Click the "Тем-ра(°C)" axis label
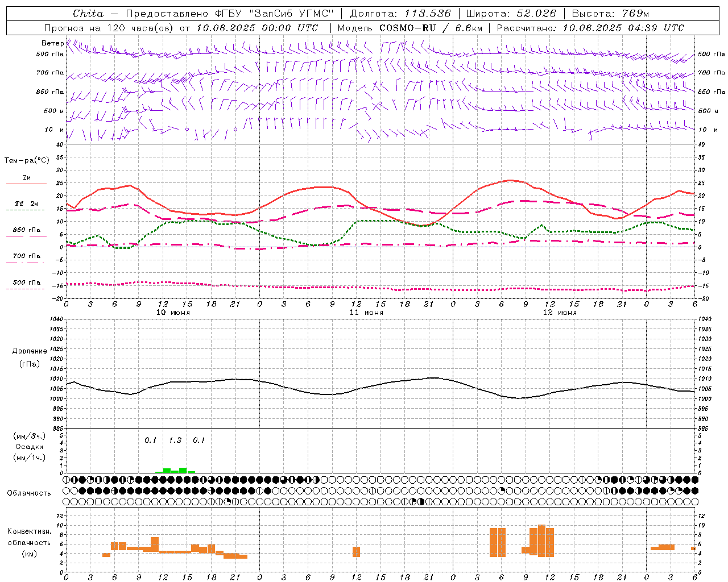This screenshot has height=582, width=728. tap(27, 161)
